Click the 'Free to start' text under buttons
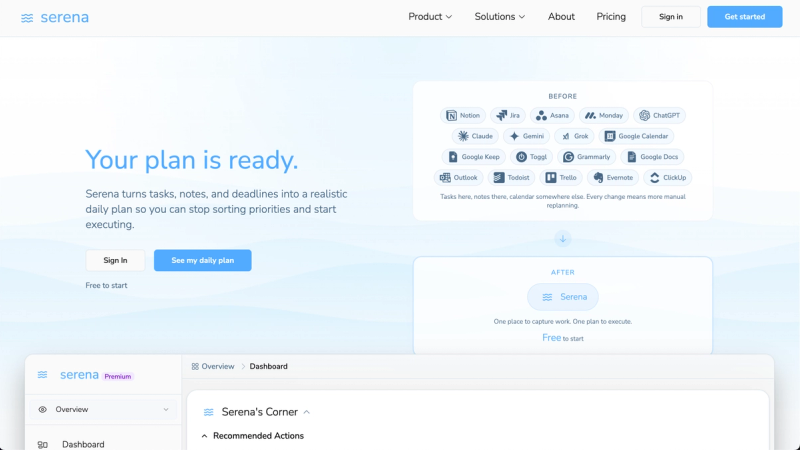This screenshot has height=450, width=800. [106, 286]
